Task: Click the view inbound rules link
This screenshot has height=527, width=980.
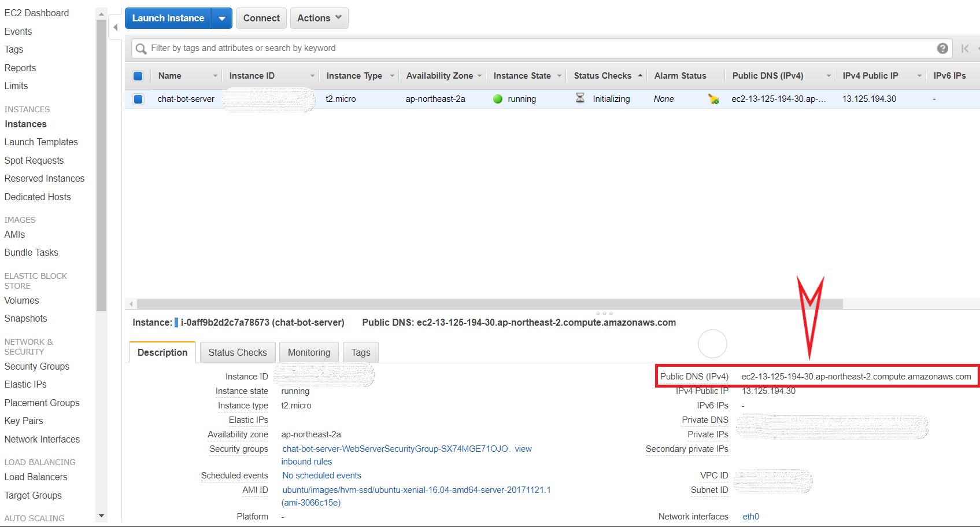Action: [406, 455]
